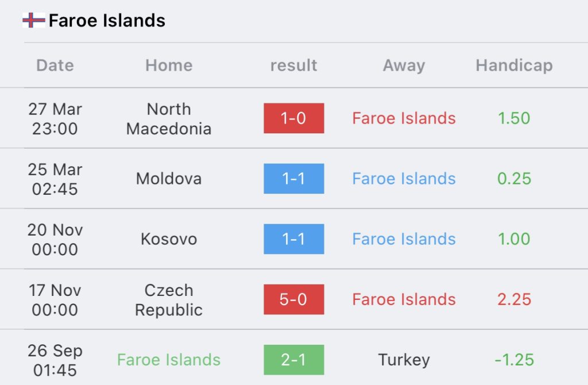Click the Away column header
This screenshot has width=588, height=385.
tap(404, 66)
